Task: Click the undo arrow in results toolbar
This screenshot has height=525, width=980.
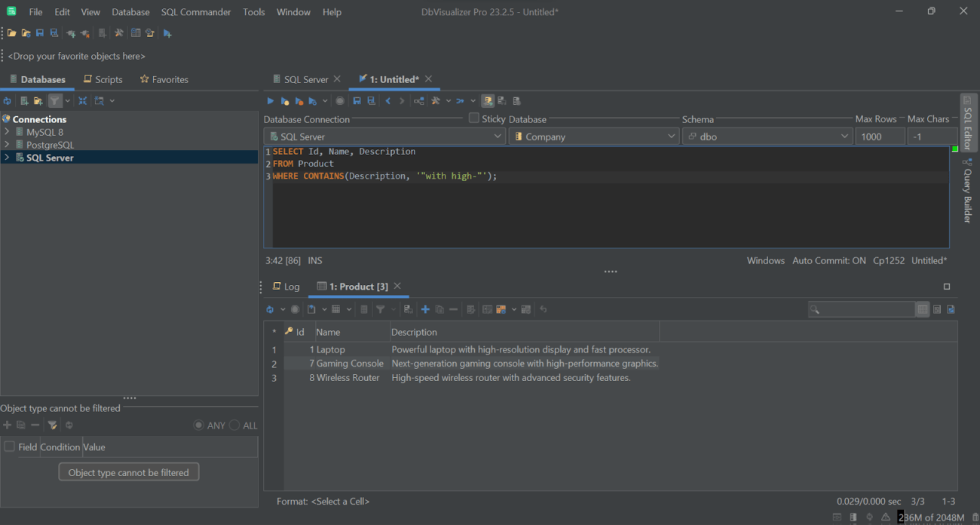Action: click(x=541, y=309)
